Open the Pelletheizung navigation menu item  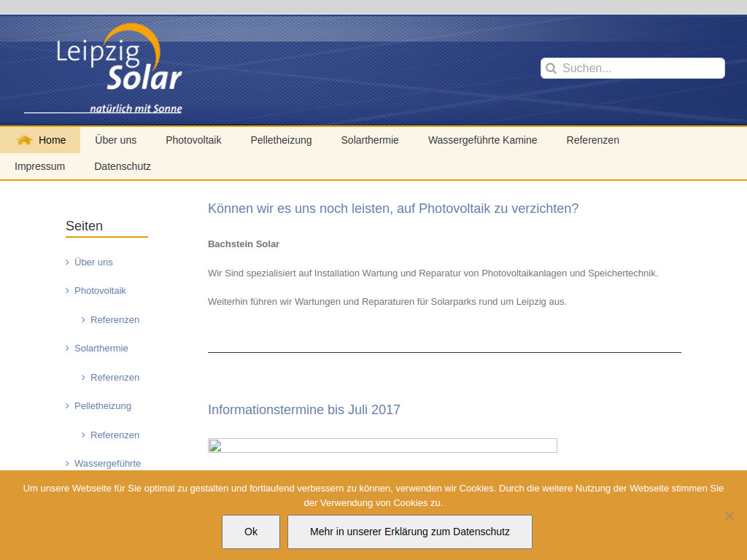[281, 140]
